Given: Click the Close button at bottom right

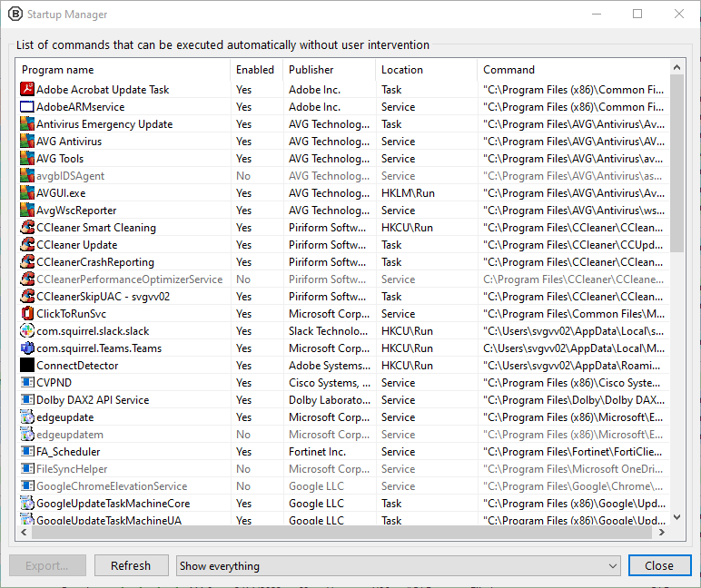Looking at the screenshot, I should [x=659, y=566].
